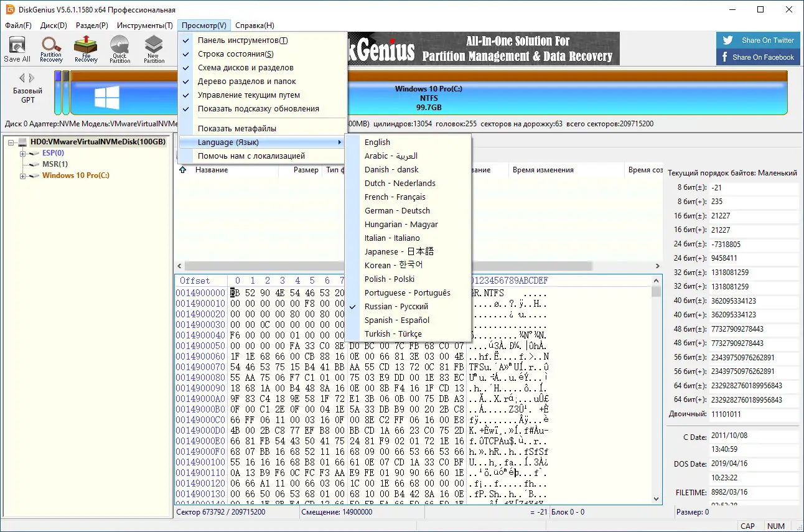Switch language to German - Deutsch
Viewport: 804px width, 532px height.
coord(408,211)
